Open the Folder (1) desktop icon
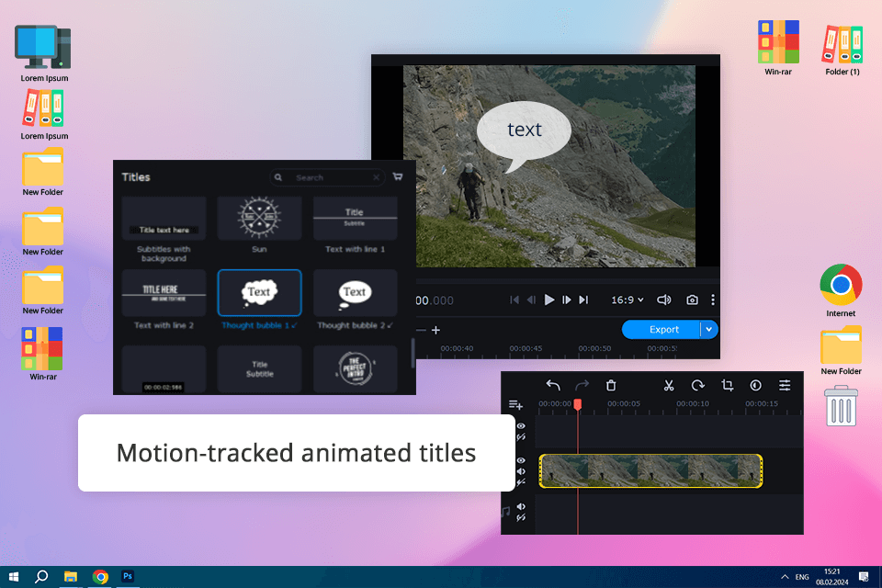This screenshot has width=882, height=588. [842, 50]
